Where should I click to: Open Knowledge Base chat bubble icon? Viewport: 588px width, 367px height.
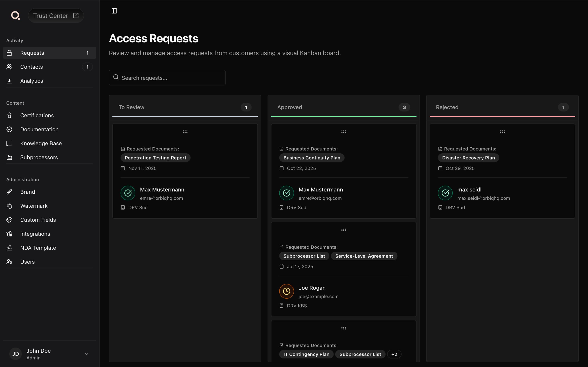tap(9, 143)
